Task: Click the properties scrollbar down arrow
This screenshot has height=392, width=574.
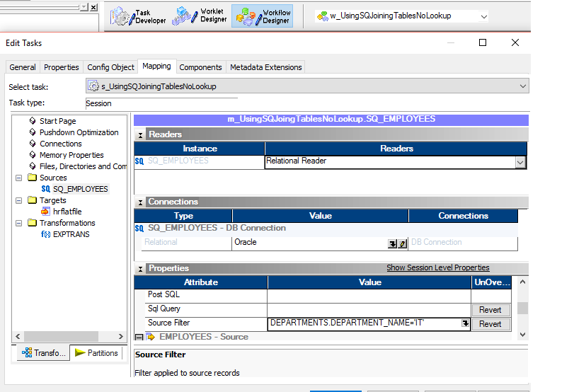Action: coord(523,335)
